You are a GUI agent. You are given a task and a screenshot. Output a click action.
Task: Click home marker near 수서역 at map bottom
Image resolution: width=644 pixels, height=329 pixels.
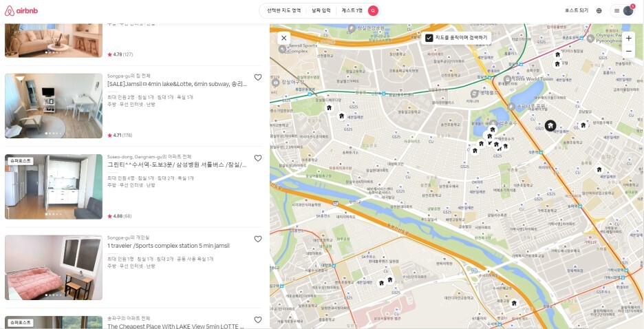click(514, 304)
